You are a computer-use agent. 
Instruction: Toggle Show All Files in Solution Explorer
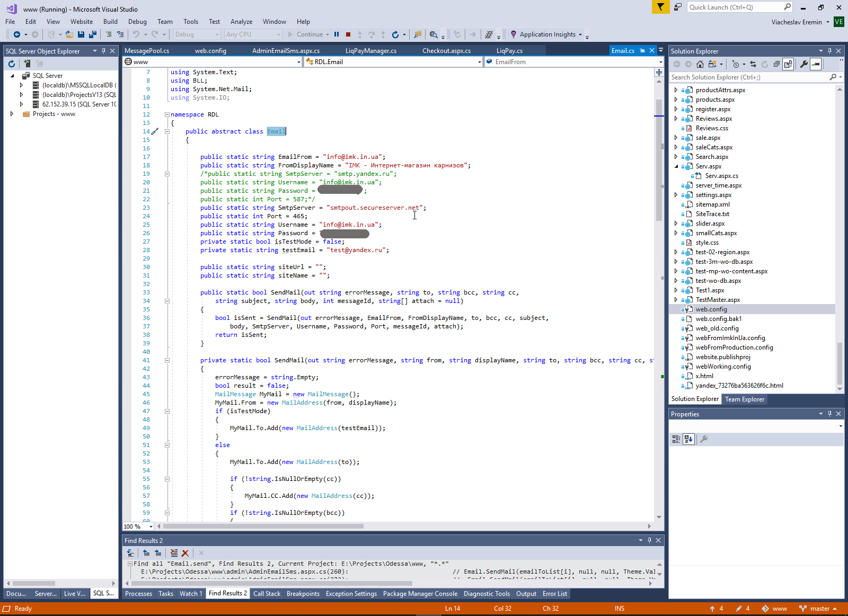point(788,64)
